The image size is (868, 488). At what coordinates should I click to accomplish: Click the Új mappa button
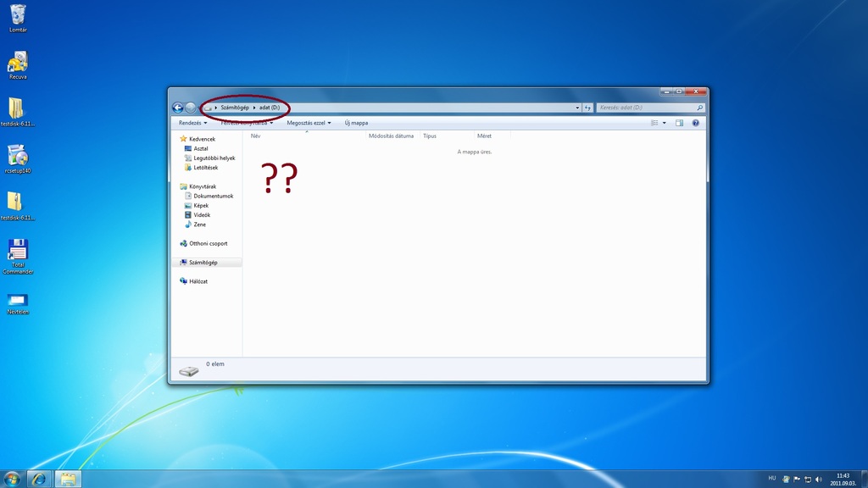(x=356, y=123)
